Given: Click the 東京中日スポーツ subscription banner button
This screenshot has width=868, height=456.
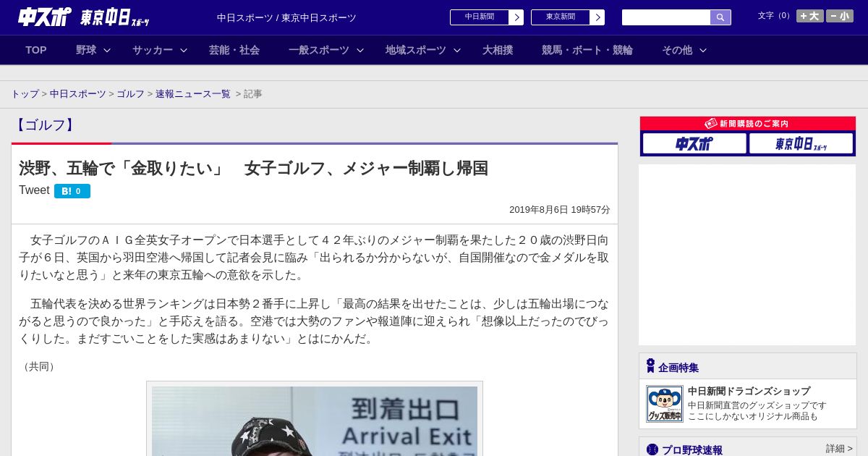Looking at the screenshot, I should (801, 143).
